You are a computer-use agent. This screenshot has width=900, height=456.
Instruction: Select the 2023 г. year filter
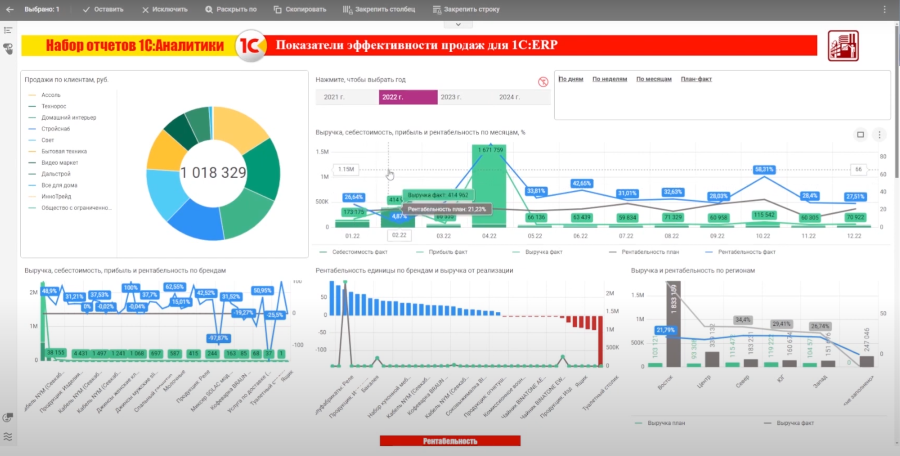[x=466, y=97]
